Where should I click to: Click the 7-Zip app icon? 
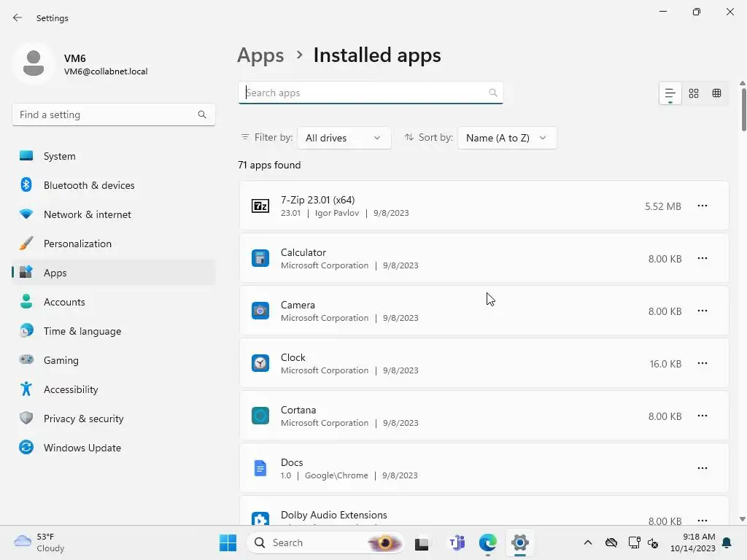(x=260, y=206)
